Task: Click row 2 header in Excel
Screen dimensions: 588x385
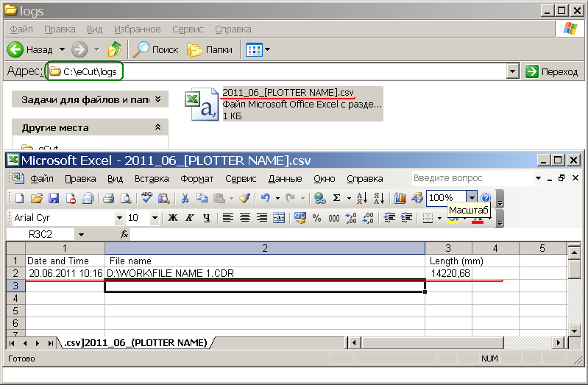Action: 15,273
